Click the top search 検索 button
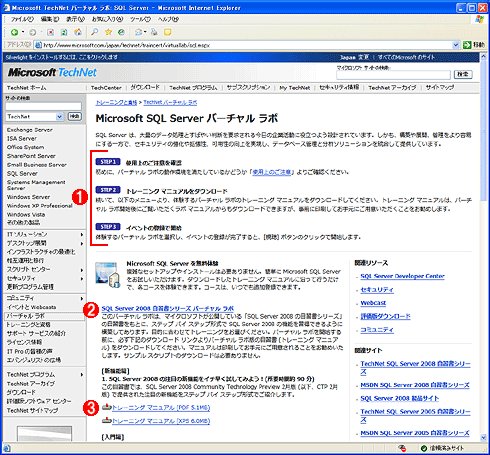The height and width of the screenshot is (455, 490). click(x=463, y=74)
